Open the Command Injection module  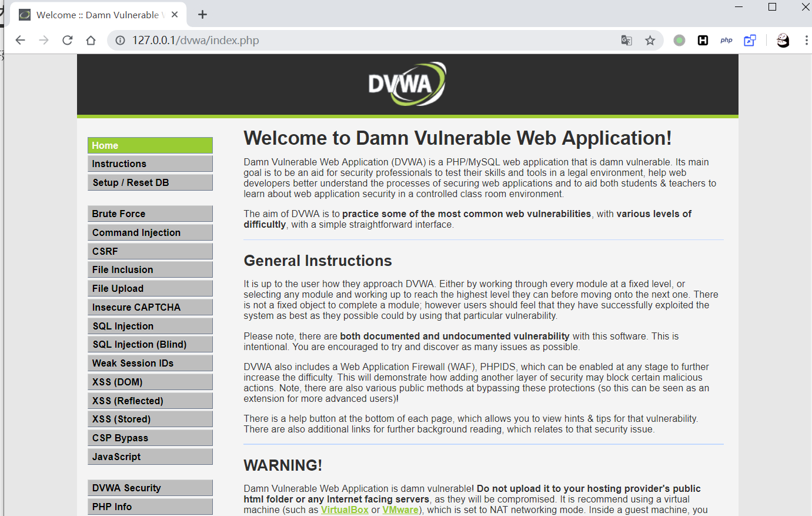click(x=150, y=232)
